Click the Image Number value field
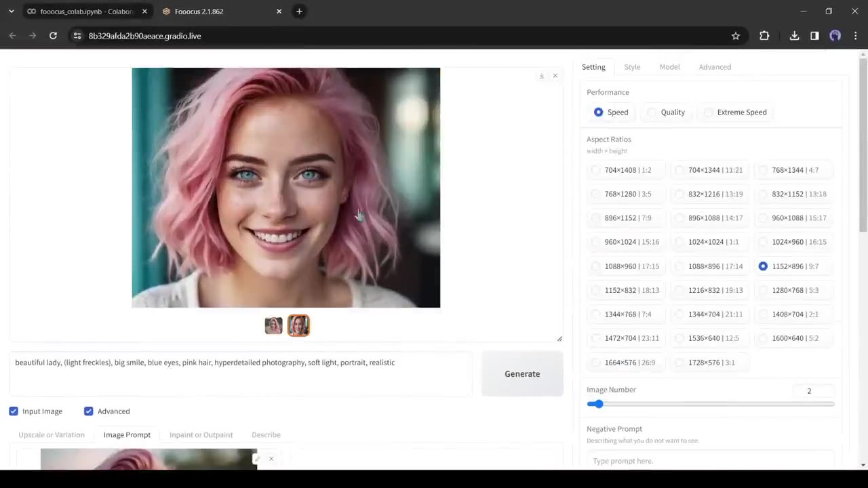Image resolution: width=868 pixels, height=488 pixels. (813, 391)
